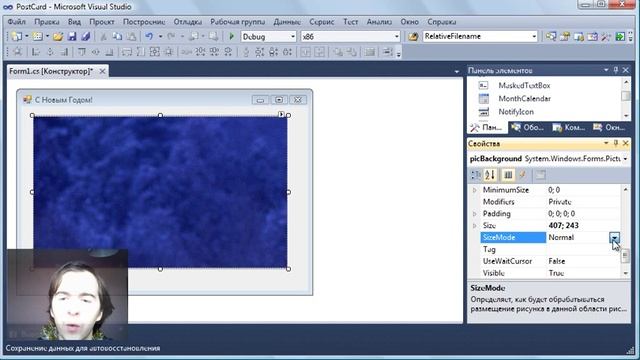Screen dimensions: 640x360
Task: Switch to the Ком... panel tab
Action: click(569, 128)
